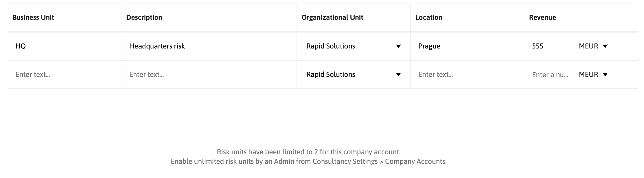
Task: Sort by the Business Unit column header
Action: tap(33, 17)
